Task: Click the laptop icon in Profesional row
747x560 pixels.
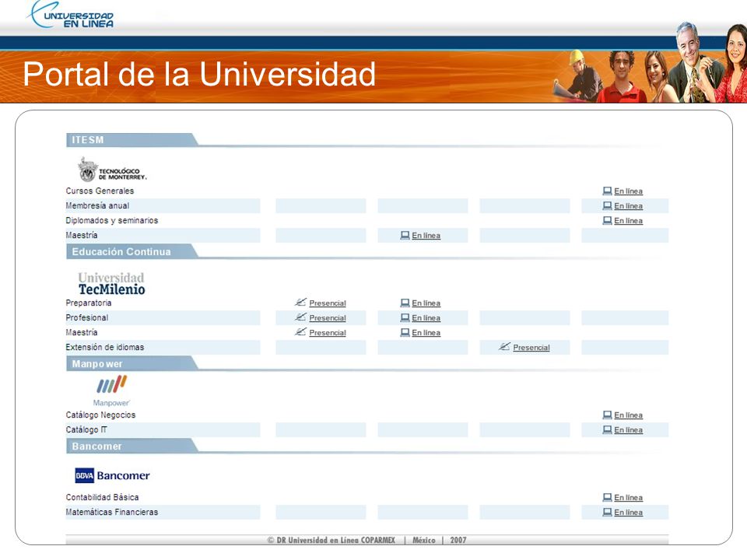Action: click(x=405, y=317)
